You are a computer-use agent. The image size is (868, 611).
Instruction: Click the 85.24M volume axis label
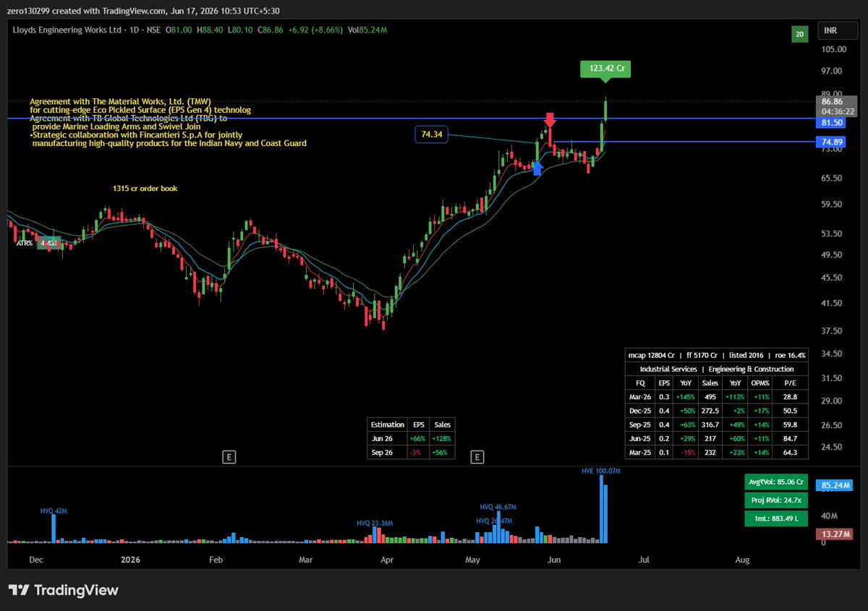tap(835, 485)
